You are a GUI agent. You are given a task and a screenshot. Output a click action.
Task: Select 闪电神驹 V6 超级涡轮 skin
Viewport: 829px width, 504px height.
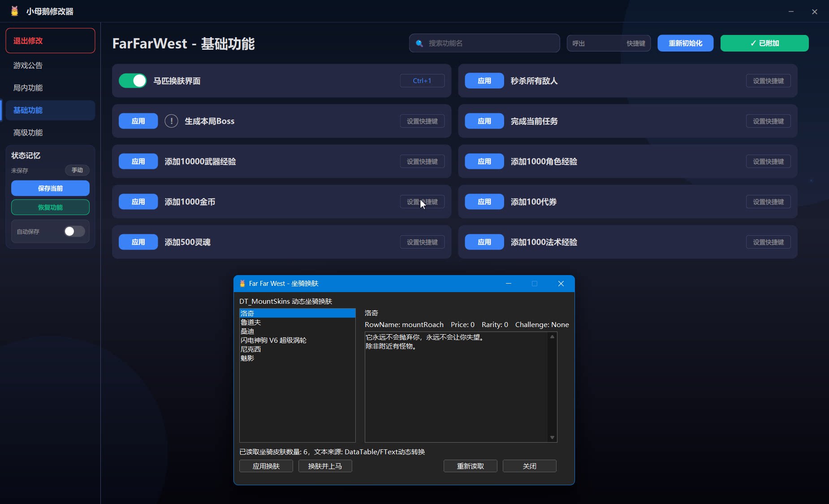[x=298, y=340]
